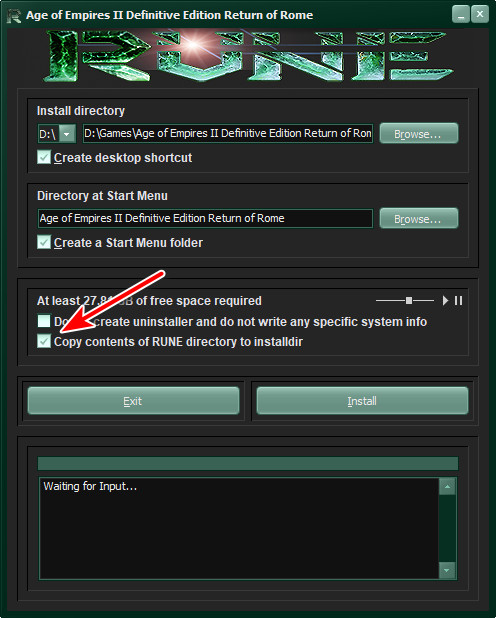Click the RUNE logo banner
496x618 pixels.
point(248,55)
